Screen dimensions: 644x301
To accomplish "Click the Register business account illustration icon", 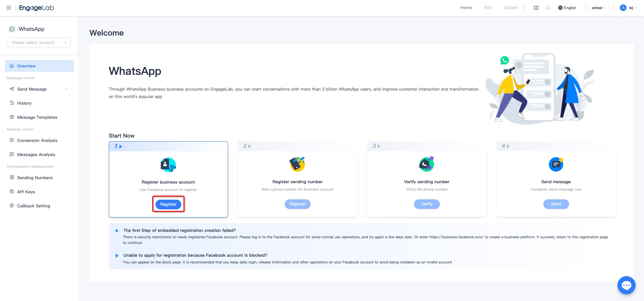I will [168, 165].
